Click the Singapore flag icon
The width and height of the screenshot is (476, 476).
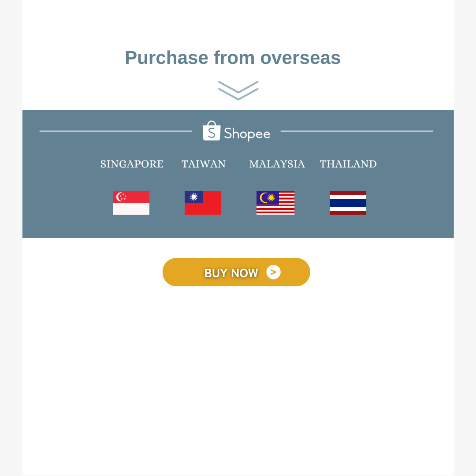(131, 203)
